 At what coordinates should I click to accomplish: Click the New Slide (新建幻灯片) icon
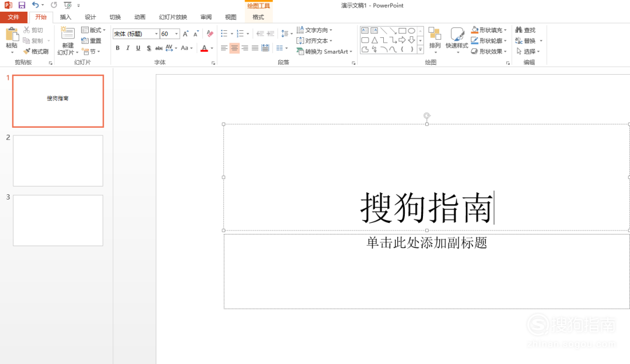tap(68, 33)
